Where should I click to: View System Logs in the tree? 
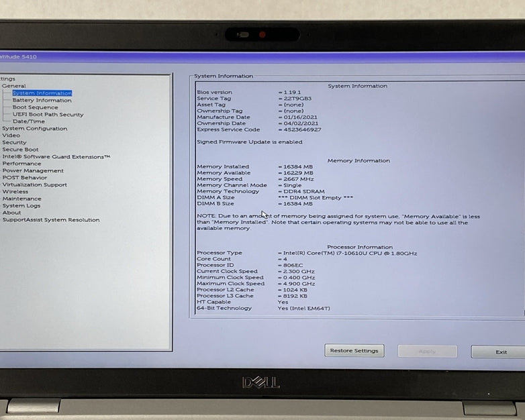tap(21, 206)
